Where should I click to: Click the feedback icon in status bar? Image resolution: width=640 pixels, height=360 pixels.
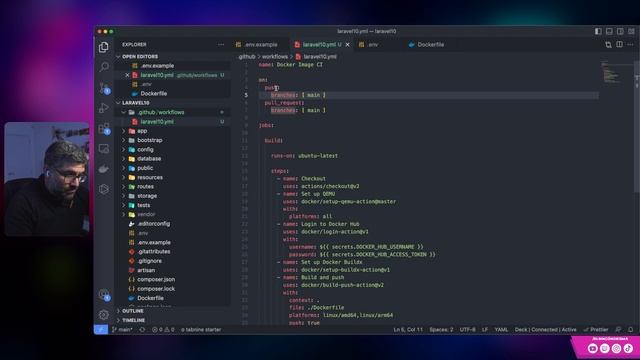[618, 329]
